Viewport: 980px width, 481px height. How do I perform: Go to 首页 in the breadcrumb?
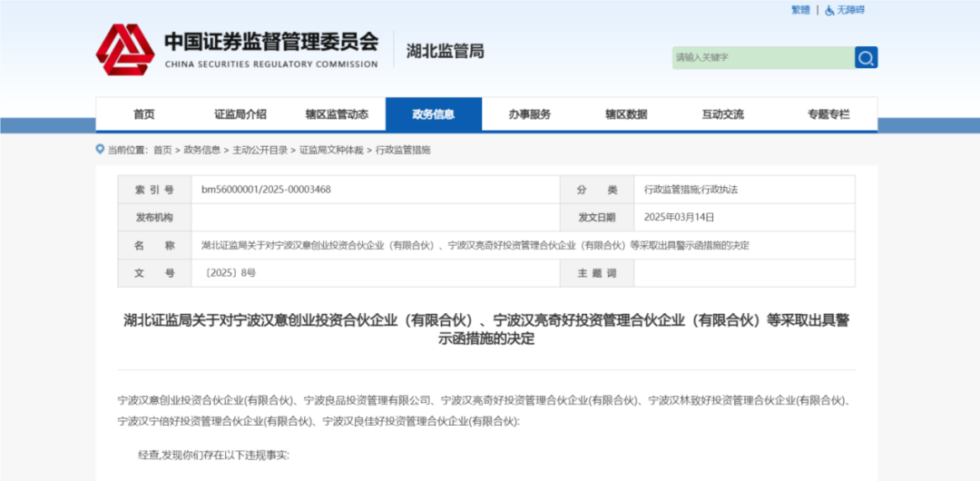162,150
